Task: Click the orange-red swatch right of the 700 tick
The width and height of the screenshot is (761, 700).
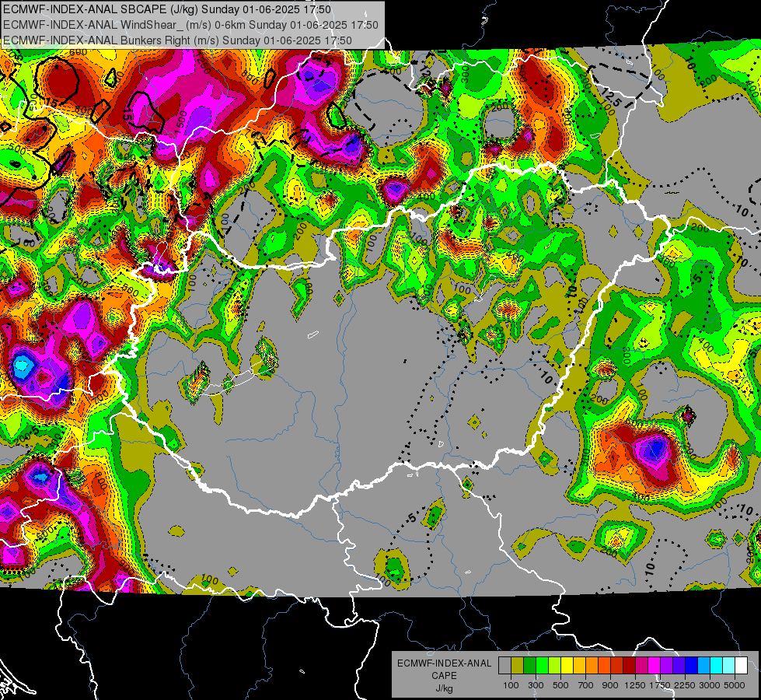Action: point(605,665)
